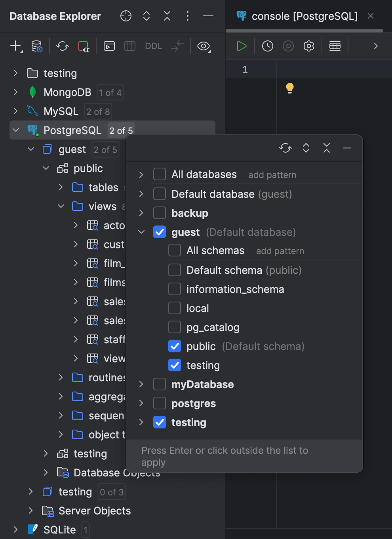Viewport: 392px width, 539px height.
Task: Open the Database Explorer options kebab menu
Action: point(187,16)
